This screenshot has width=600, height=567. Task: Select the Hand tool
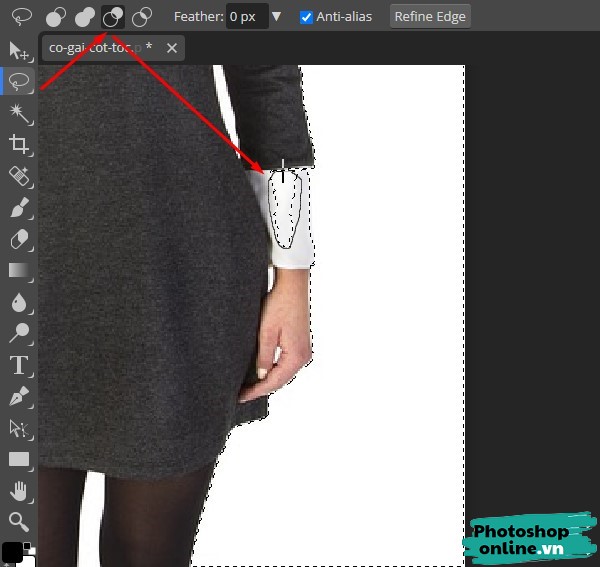point(18,490)
